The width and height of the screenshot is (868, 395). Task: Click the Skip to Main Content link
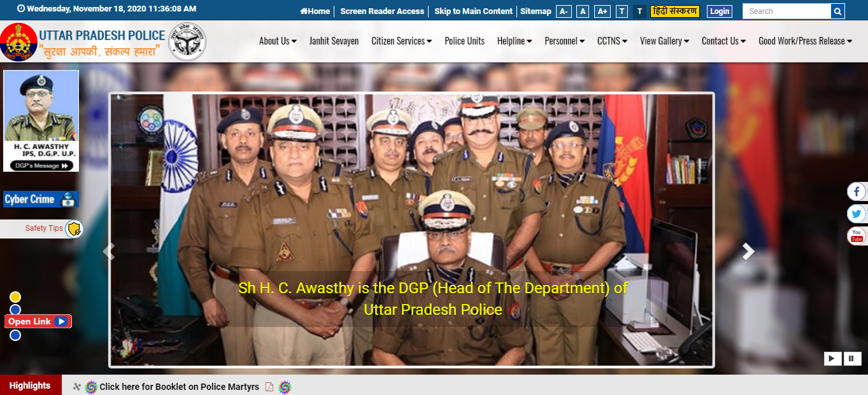pos(473,11)
